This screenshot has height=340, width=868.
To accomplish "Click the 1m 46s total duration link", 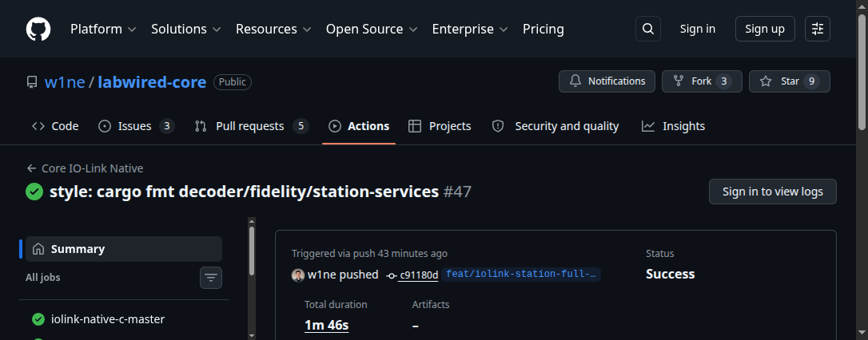I will click(x=326, y=325).
